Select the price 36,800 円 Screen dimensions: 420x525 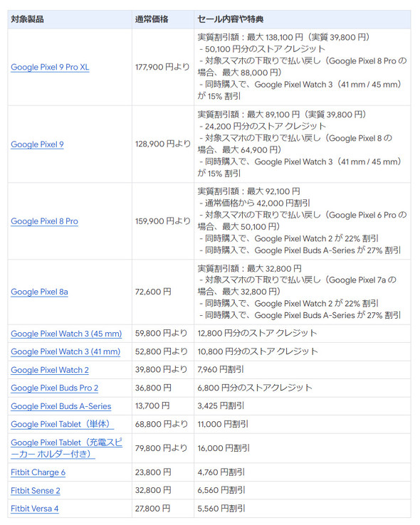coord(153,388)
